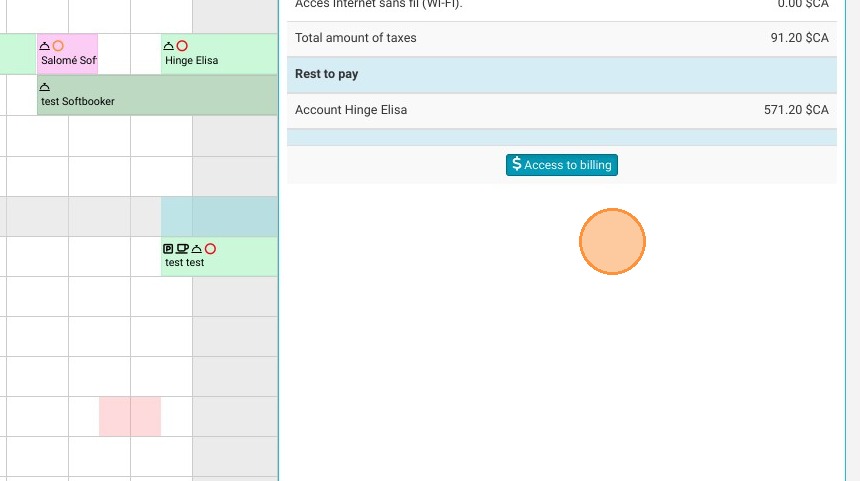Open billing via Access to billing button
860x481 pixels.
pyautogui.click(x=562, y=165)
